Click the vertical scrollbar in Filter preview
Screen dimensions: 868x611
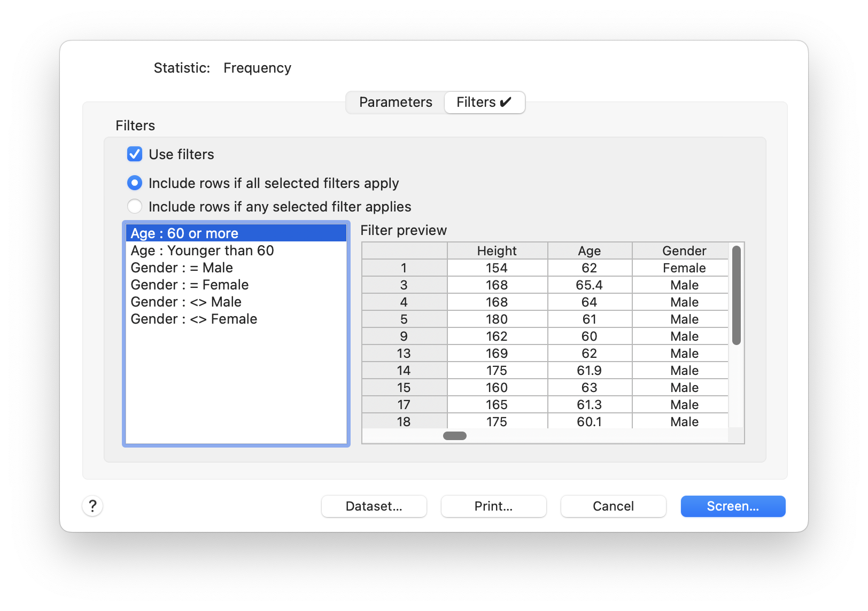[x=736, y=295]
